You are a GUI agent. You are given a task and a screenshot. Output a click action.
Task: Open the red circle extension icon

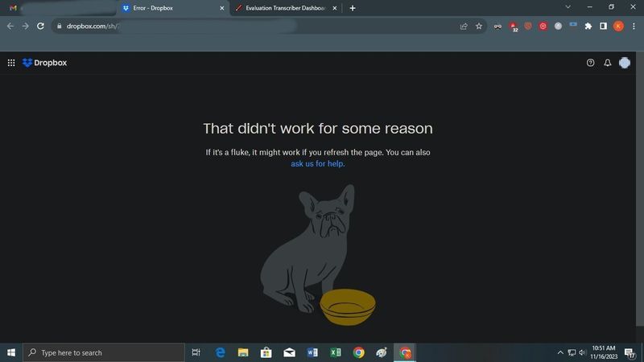click(543, 27)
